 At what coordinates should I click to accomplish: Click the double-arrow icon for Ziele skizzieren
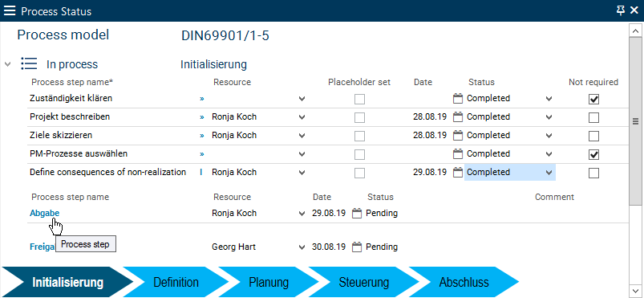[201, 136]
